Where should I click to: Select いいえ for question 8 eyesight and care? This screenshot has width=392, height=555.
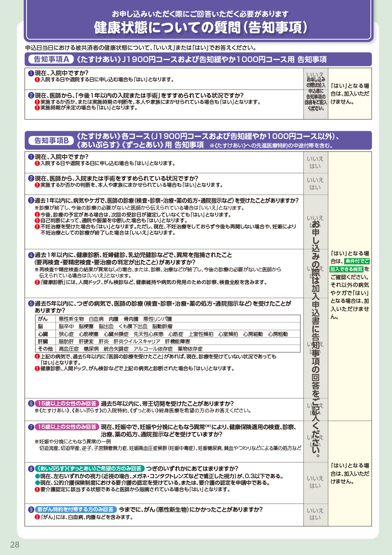point(315,478)
